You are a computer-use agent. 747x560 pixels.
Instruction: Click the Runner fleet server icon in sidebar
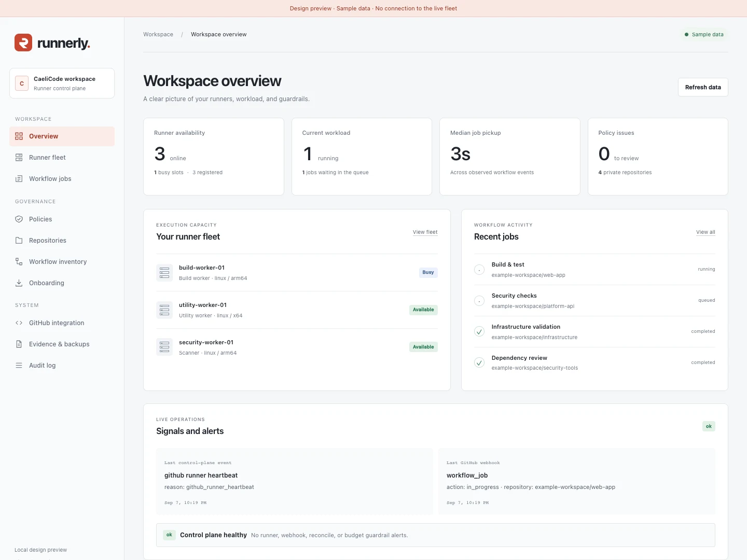19,158
